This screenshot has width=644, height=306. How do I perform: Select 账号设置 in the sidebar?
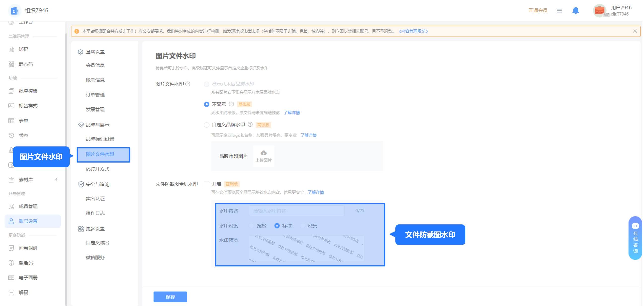coord(32,221)
